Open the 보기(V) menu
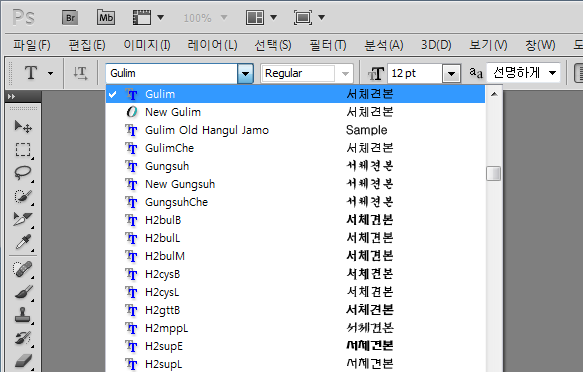Screen dimensions: 583x372 pyautogui.click(x=488, y=45)
